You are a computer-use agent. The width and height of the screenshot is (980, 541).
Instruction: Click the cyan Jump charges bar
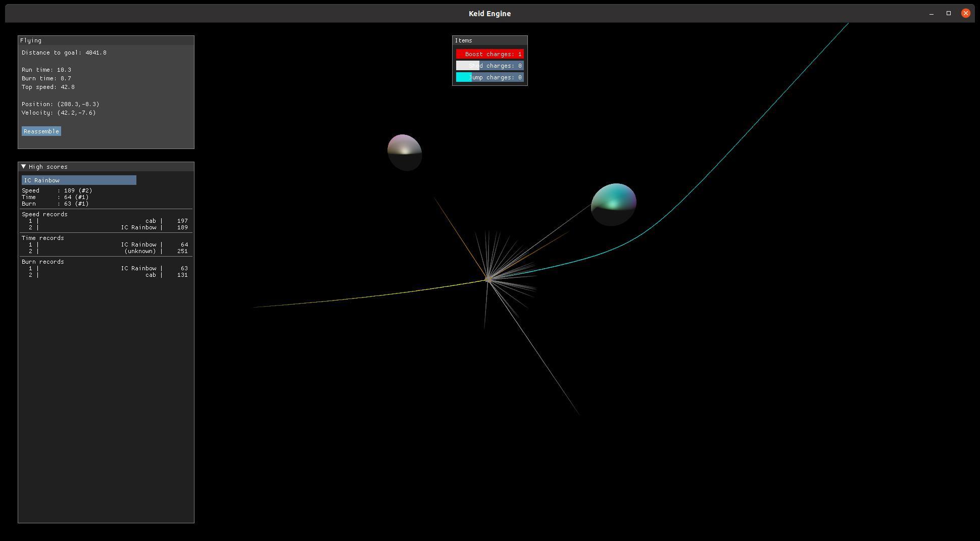(x=489, y=77)
